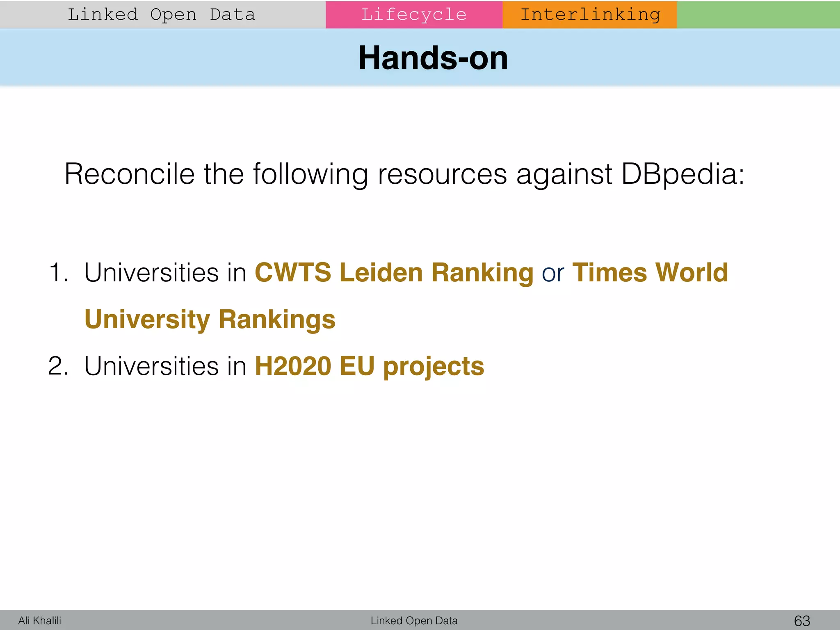Click the blank green header segment
This screenshot has height=630, width=840.
point(758,15)
